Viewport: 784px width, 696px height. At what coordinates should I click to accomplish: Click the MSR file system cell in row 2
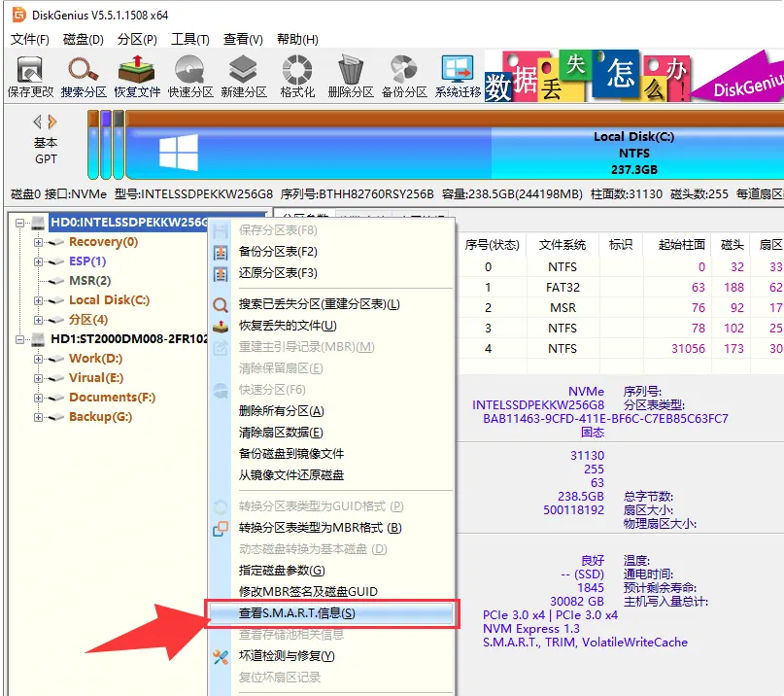coord(563,308)
